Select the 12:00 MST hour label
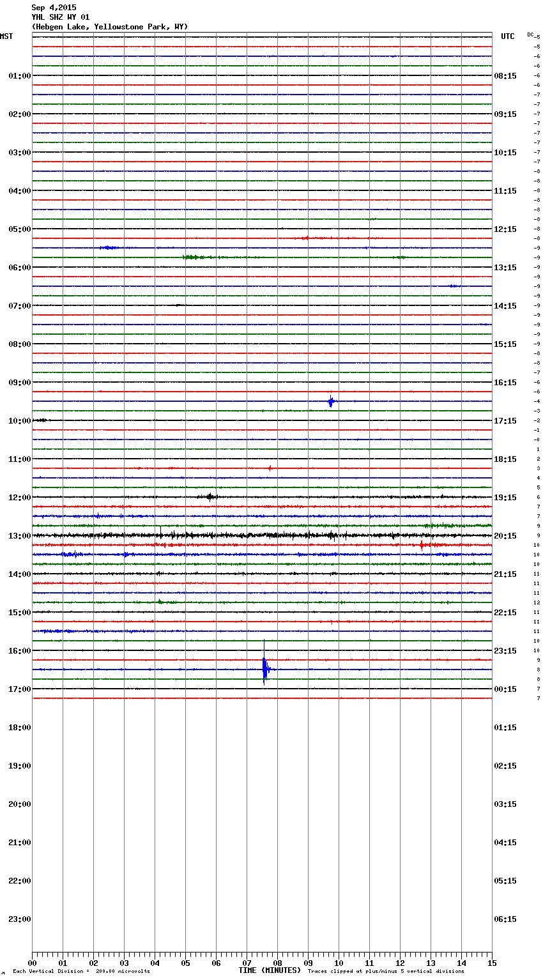Screen dimensions: 543x980 20,498
